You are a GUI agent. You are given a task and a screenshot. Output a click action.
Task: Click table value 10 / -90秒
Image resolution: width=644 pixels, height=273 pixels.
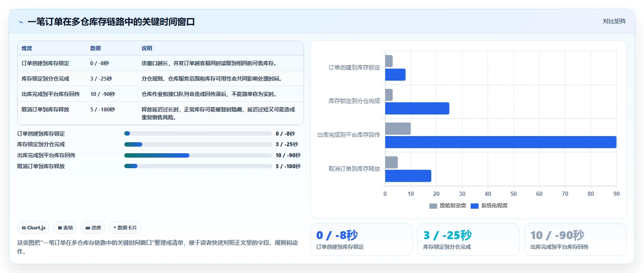103,94
